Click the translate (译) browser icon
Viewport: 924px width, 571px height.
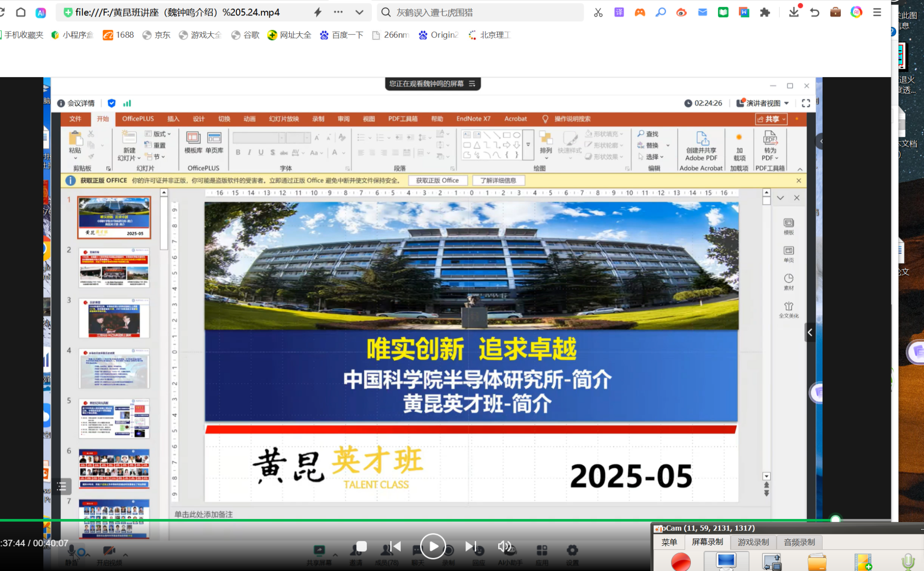point(619,12)
